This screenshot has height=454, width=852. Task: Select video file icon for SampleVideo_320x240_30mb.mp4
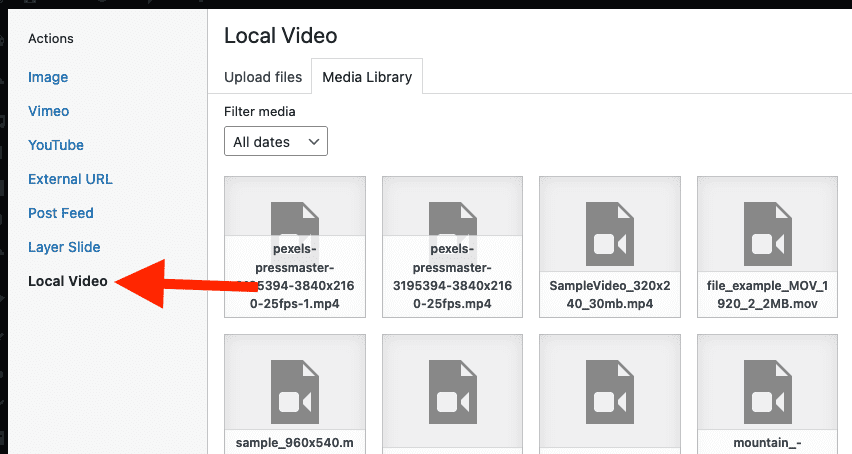pyautogui.click(x=610, y=234)
